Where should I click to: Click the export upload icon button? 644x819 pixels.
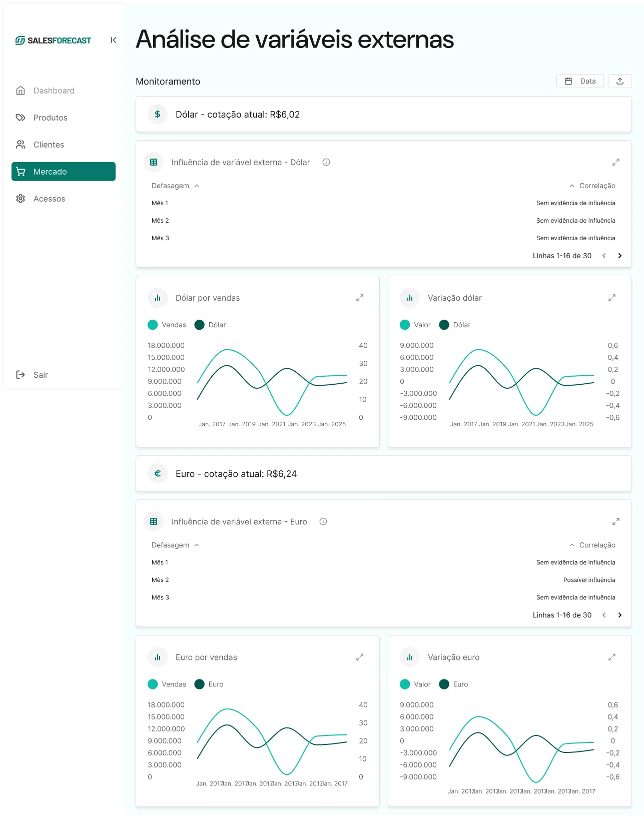pos(620,81)
